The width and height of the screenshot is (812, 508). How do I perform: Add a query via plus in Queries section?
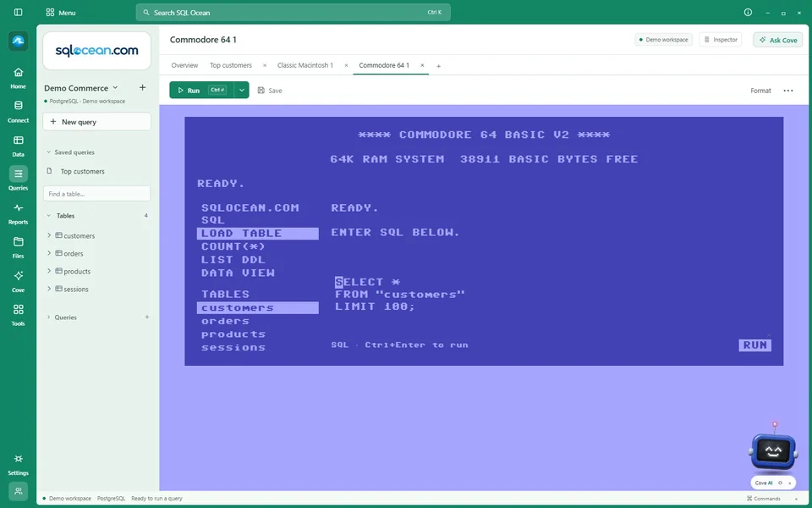[x=147, y=317]
